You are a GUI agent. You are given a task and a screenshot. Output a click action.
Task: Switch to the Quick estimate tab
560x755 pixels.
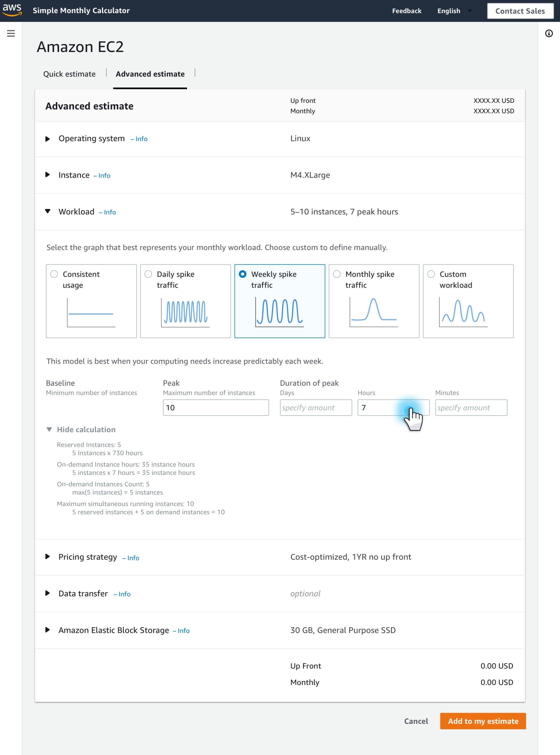coord(69,74)
